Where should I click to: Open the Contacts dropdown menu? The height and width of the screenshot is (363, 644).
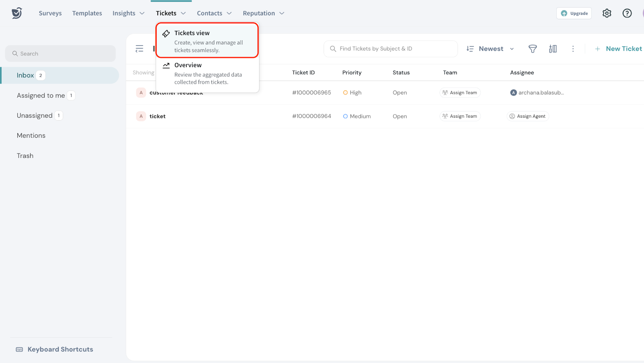[214, 13]
